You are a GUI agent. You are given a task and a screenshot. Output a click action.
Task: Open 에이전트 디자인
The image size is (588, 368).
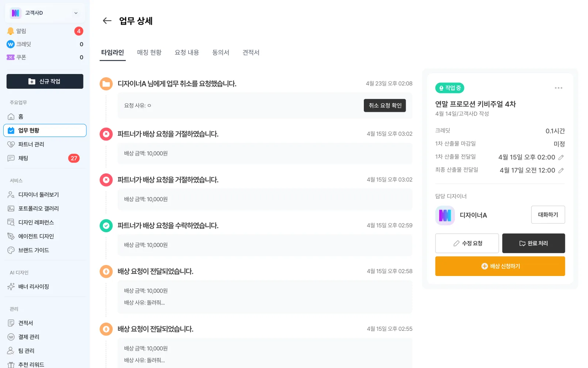(45, 236)
